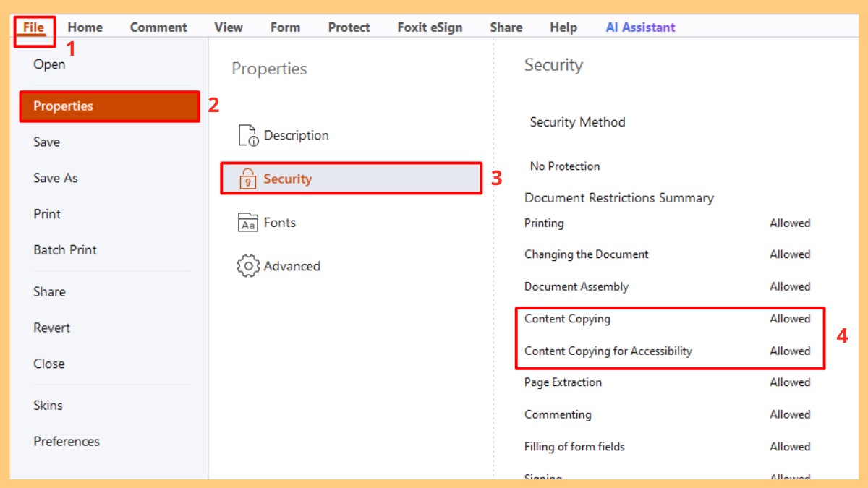Open Preferences from the sidebar
This screenshot has width=868, height=488.
click(67, 441)
